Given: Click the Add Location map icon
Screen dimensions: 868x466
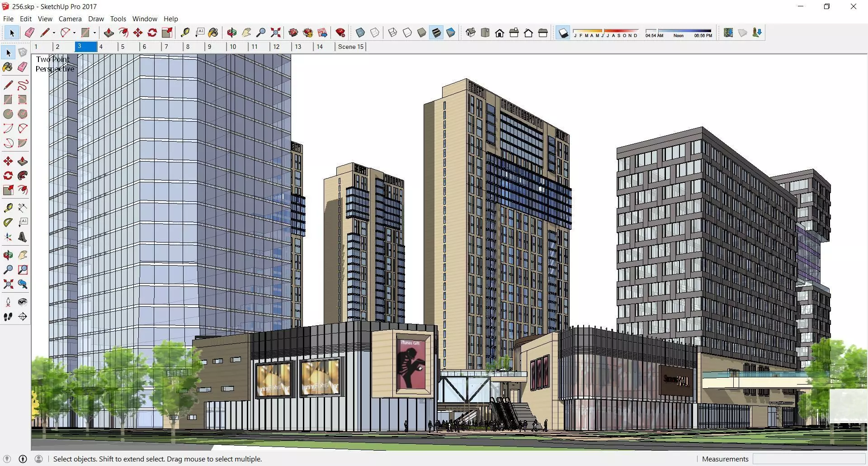Looking at the screenshot, I should (x=728, y=33).
